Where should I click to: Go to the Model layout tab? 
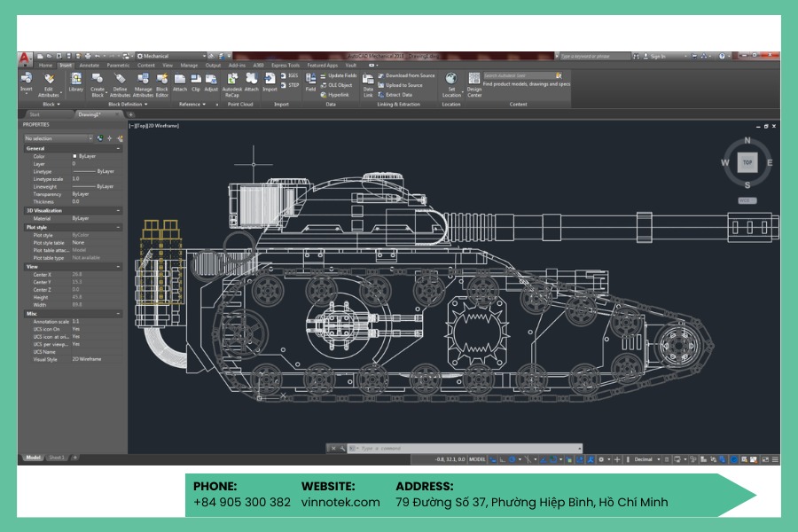coord(33,458)
